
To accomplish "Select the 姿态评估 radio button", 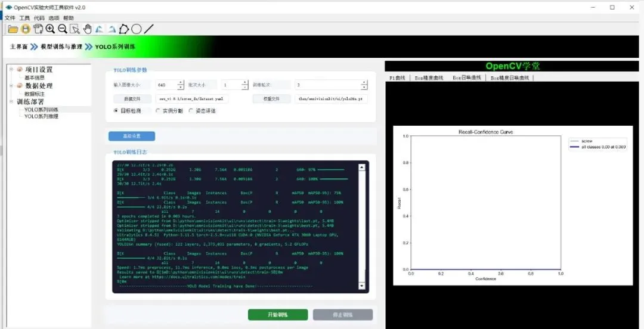I will (191, 111).
